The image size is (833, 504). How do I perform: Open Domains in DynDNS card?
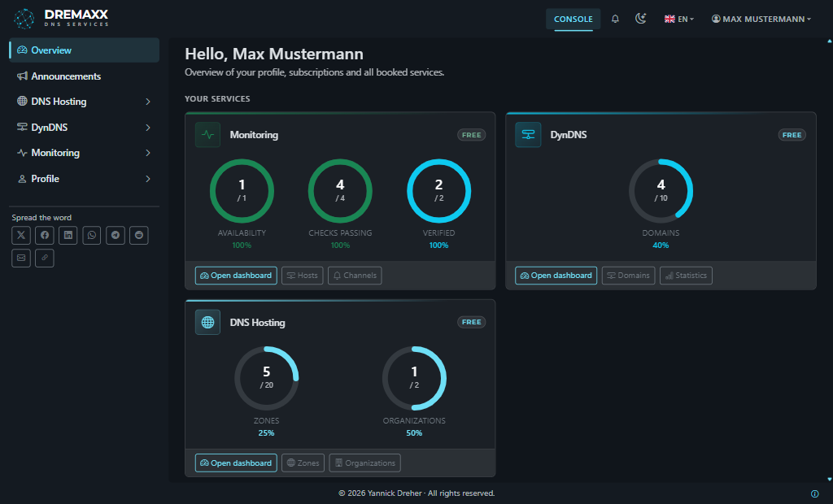tap(629, 275)
